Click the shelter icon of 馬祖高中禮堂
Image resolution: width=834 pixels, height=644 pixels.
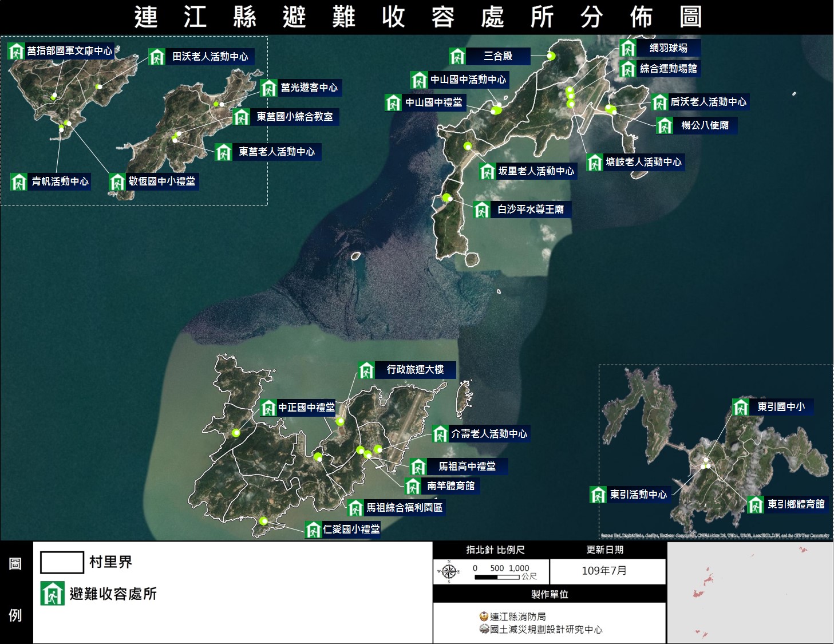[418, 467]
